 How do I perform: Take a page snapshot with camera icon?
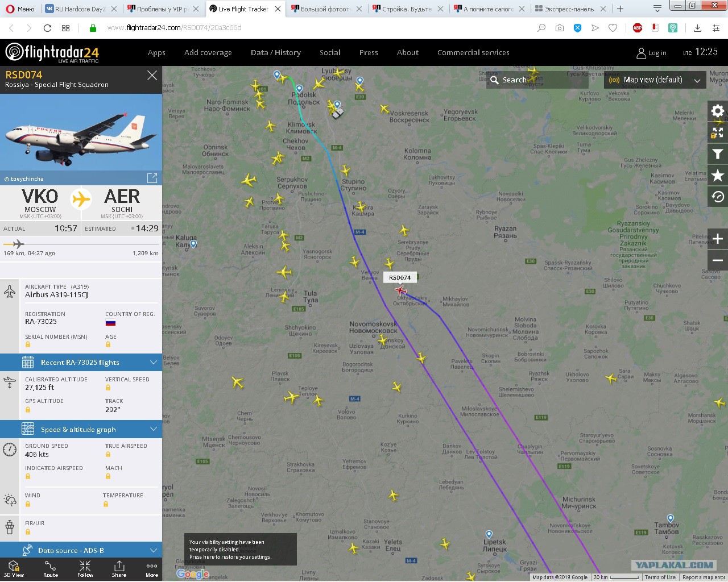(x=560, y=28)
